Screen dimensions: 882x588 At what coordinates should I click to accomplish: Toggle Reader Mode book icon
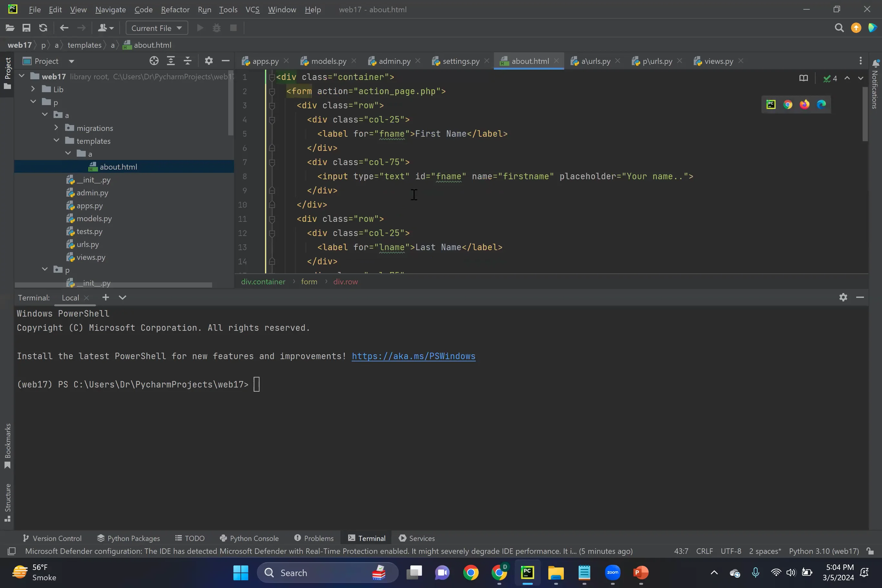(803, 78)
